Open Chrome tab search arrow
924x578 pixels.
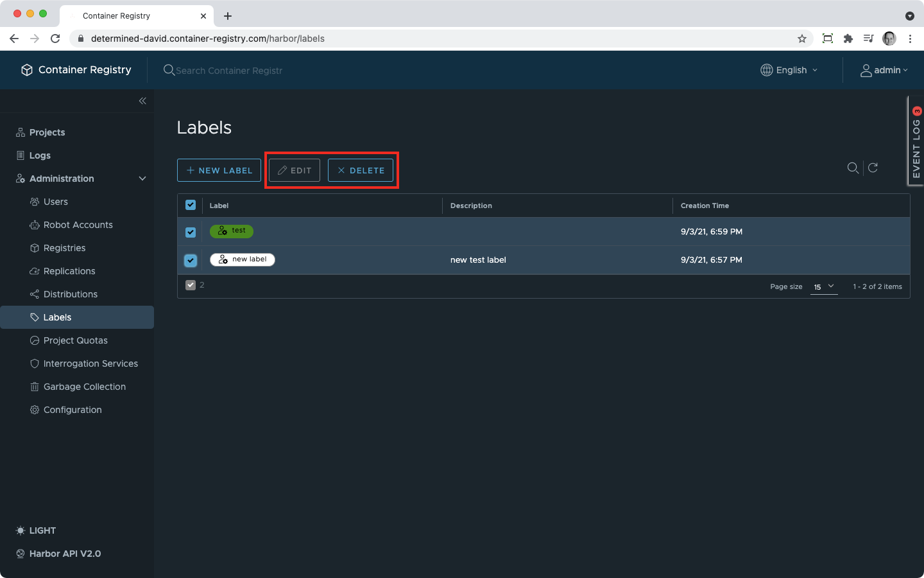coord(910,16)
